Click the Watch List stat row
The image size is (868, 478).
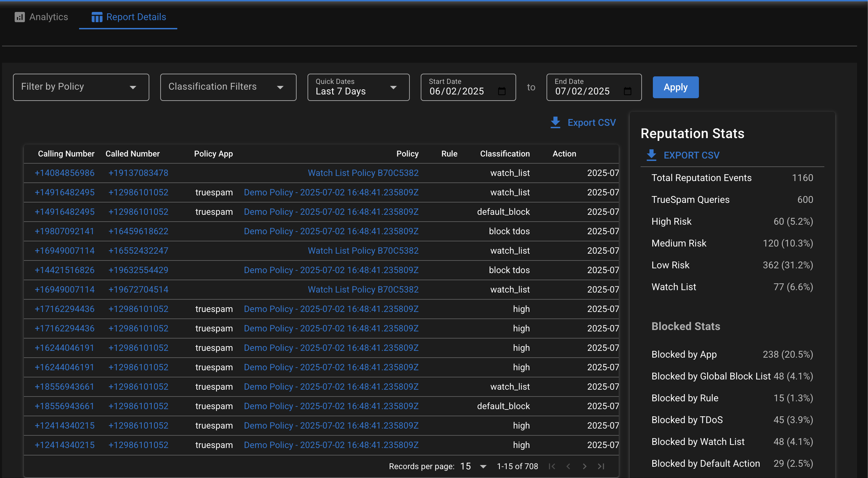[732, 287]
